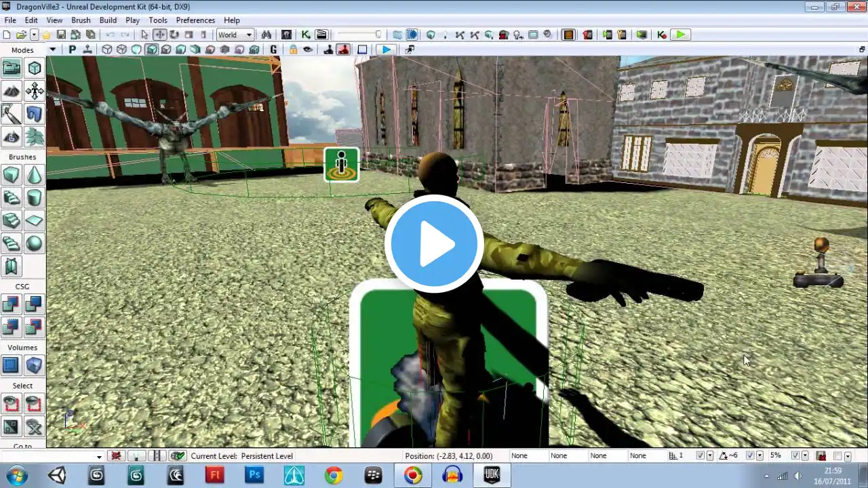The height and width of the screenshot is (488, 868).
Task: Click CSG Deintersect button
Action: click(x=34, y=328)
